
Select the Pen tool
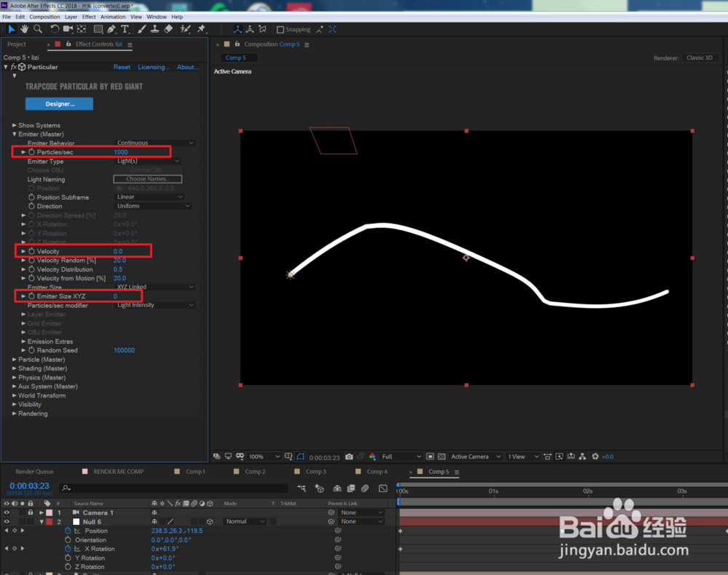111,29
